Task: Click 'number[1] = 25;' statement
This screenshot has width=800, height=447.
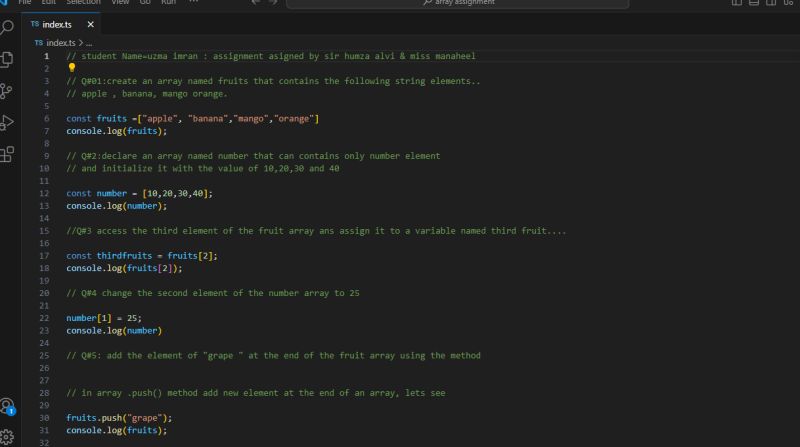Action: click(x=104, y=318)
